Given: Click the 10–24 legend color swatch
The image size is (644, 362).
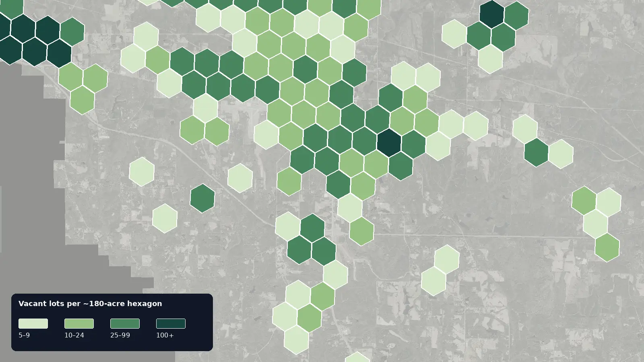Looking at the screenshot, I should 79,323.
